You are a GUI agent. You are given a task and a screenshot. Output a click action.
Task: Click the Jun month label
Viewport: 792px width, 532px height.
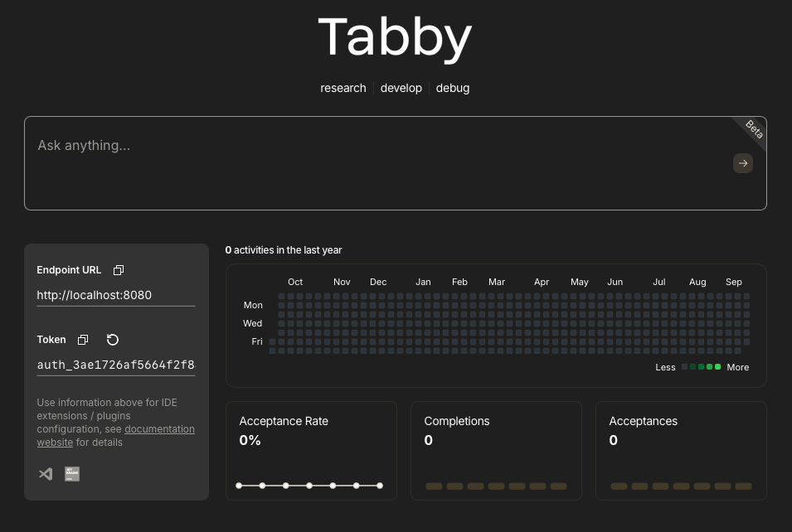tap(615, 282)
